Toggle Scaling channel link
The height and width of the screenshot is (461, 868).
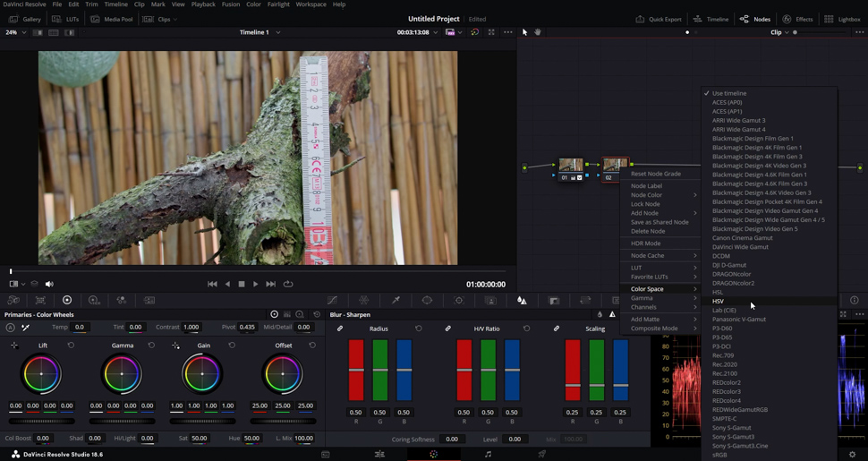[x=557, y=329]
